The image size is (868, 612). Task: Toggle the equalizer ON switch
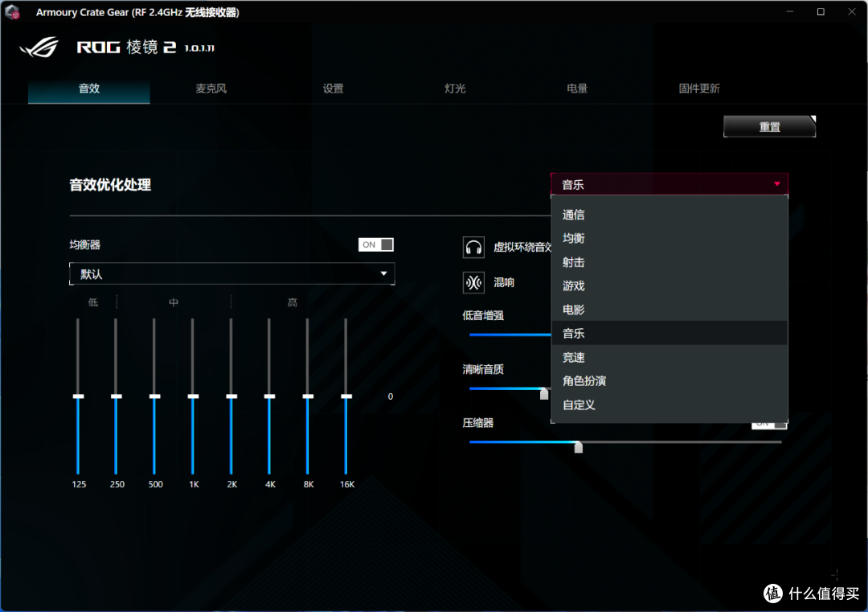[376, 244]
